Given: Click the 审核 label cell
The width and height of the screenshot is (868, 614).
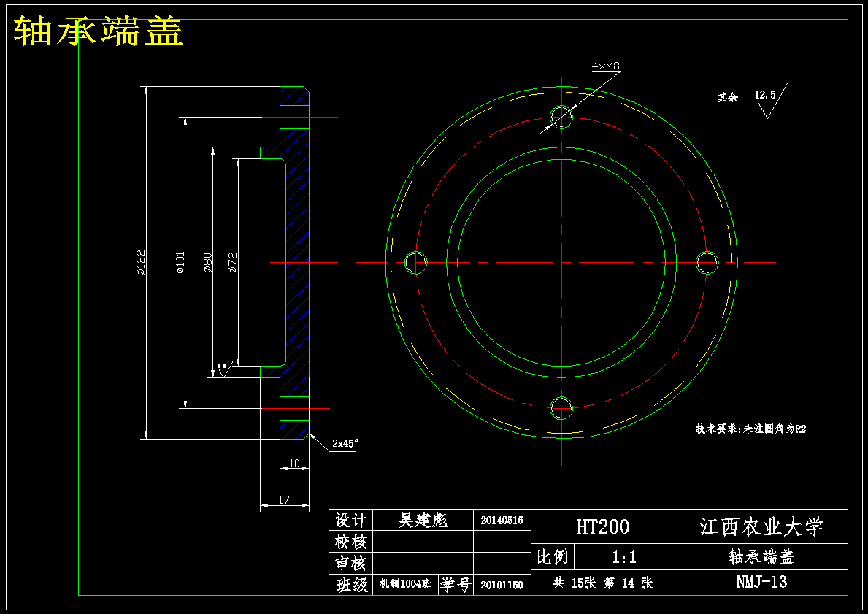Looking at the screenshot, I should tap(351, 563).
